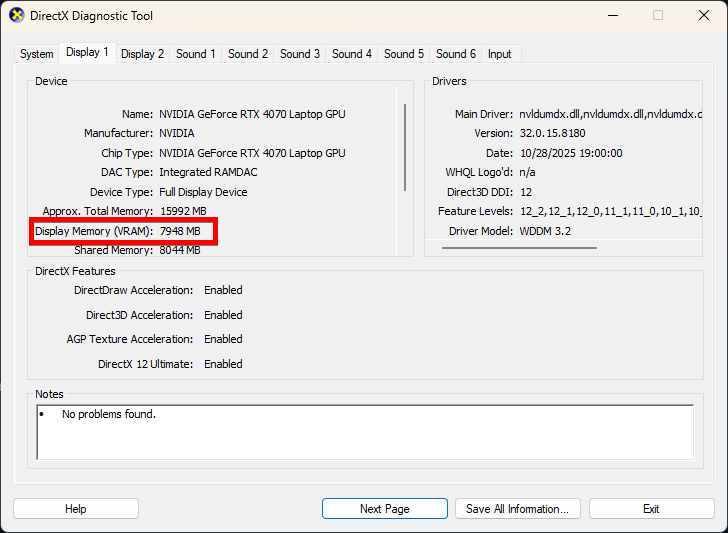The height and width of the screenshot is (533, 728).
Task: Open the Sound 5 tab
Action: [403, 54]
